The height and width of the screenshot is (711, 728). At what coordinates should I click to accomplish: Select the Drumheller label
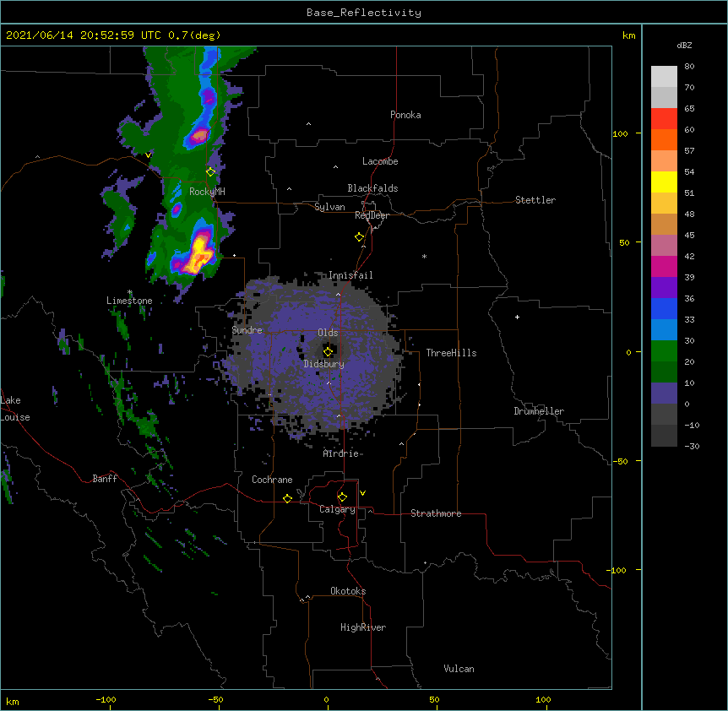[x=539, y=411]
